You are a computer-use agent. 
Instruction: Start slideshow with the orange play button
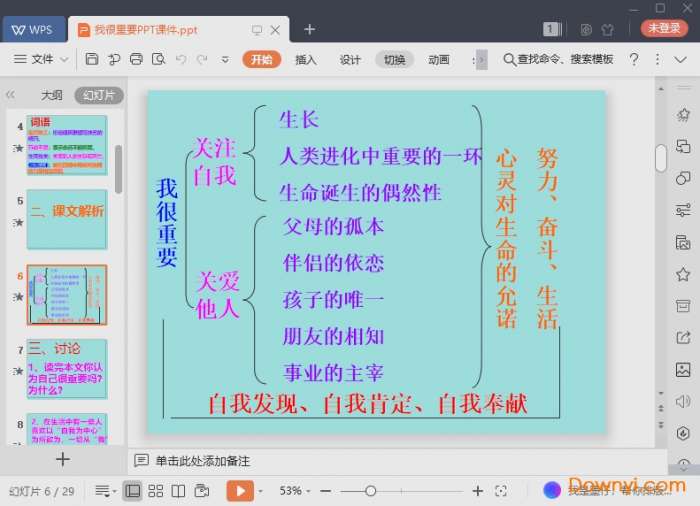coord(240,491)
